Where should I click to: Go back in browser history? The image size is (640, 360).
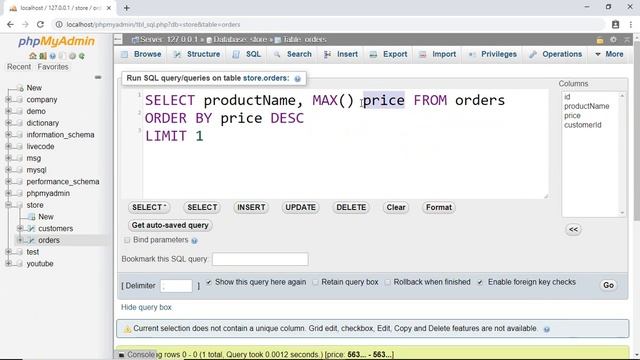coord(10,24)
